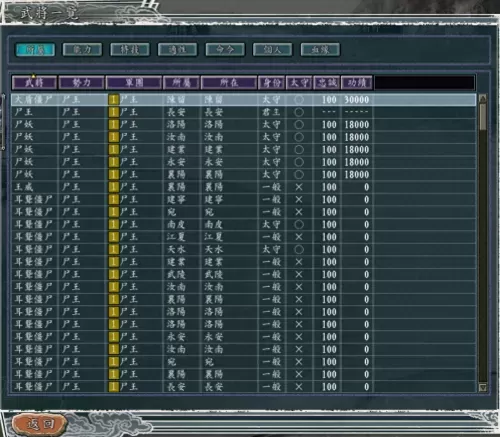
Task: Click the governor cross mark in 建寧 row
Action: click(299, 200)
